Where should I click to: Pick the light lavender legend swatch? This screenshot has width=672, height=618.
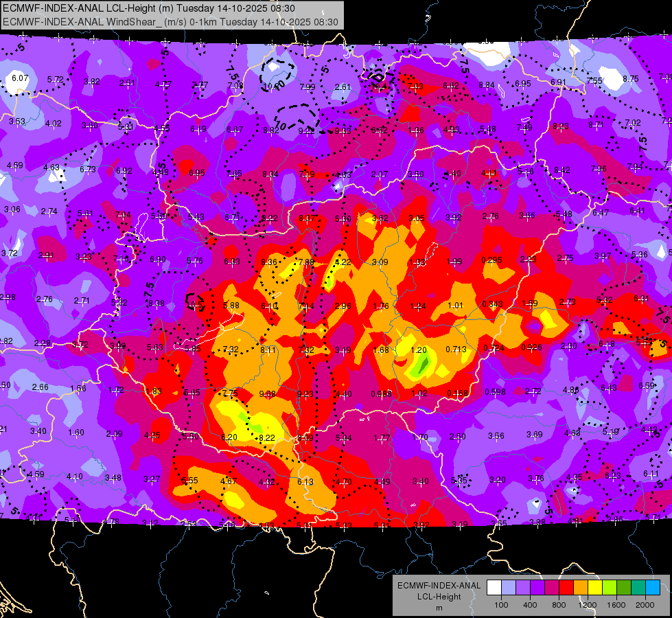click(x=509, y=588)
